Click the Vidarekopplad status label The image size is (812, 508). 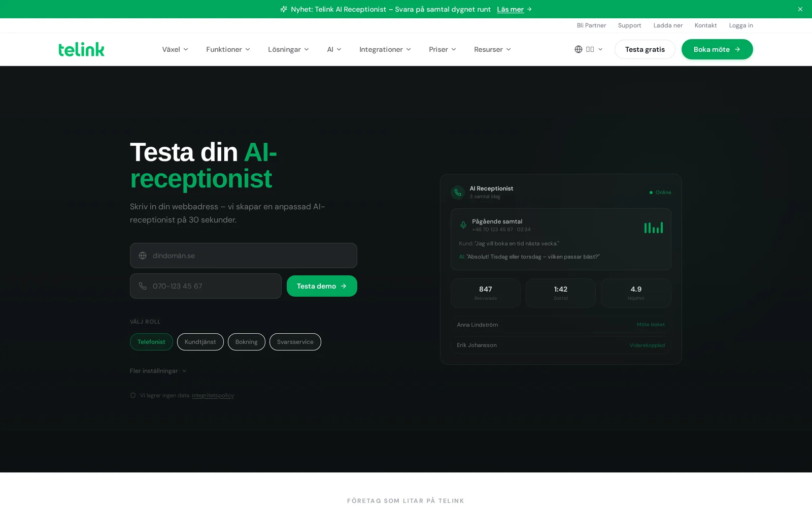[647, 345]
